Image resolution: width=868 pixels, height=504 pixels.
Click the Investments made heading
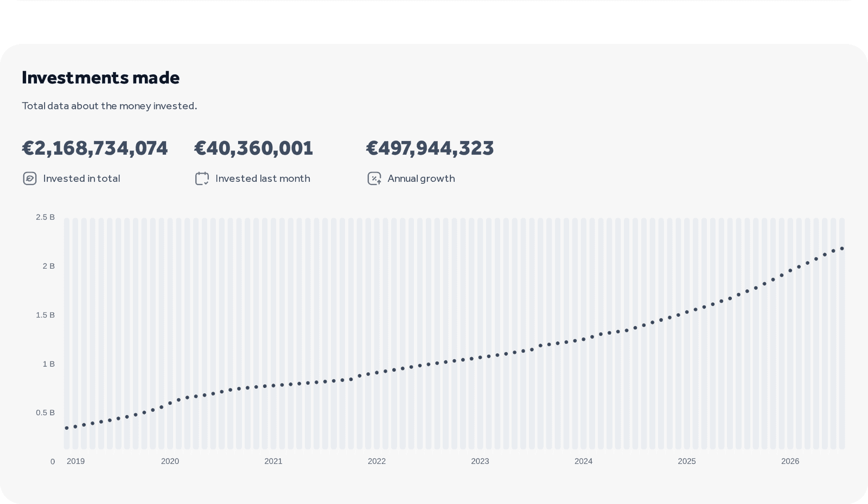pyautogui.click(x=100, y=78)
